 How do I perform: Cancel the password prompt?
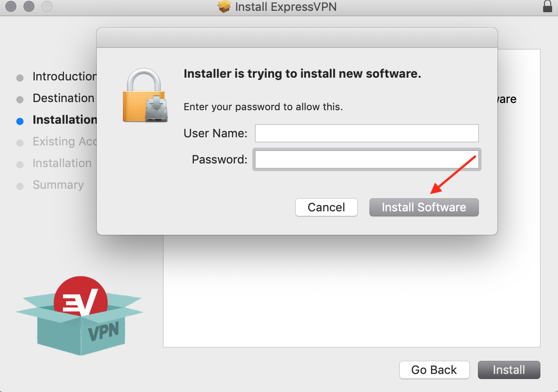coord(326,207)
